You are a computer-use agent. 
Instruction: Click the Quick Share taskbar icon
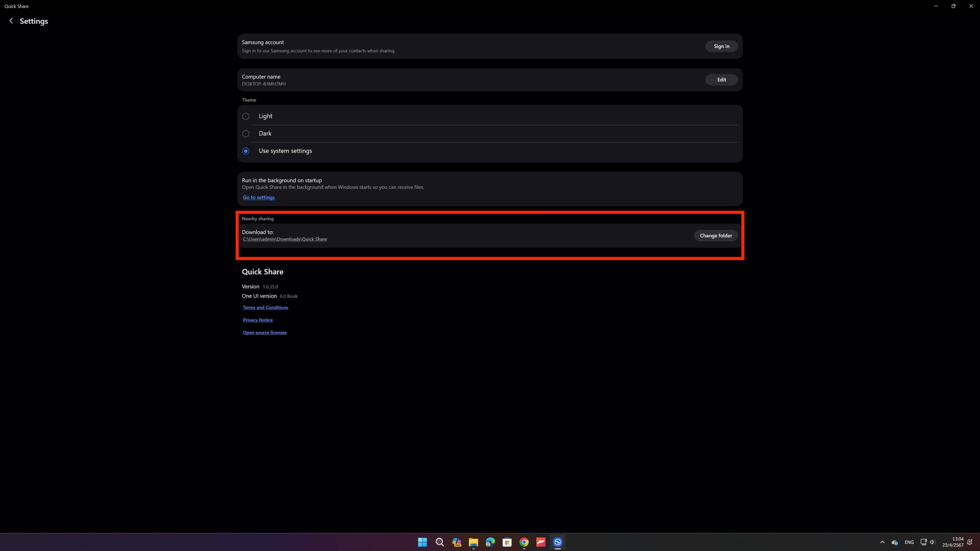point(557,542)
